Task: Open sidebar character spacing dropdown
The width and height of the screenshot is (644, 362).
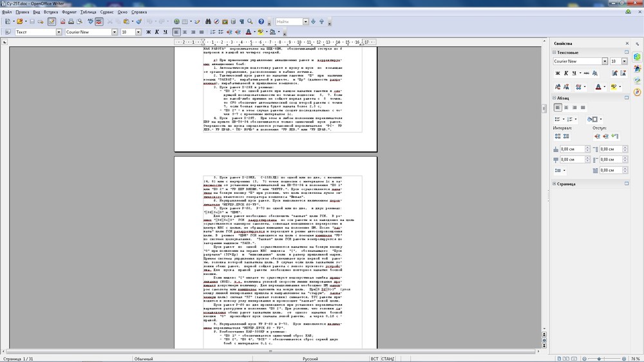Action: click(x=585, y=87)
